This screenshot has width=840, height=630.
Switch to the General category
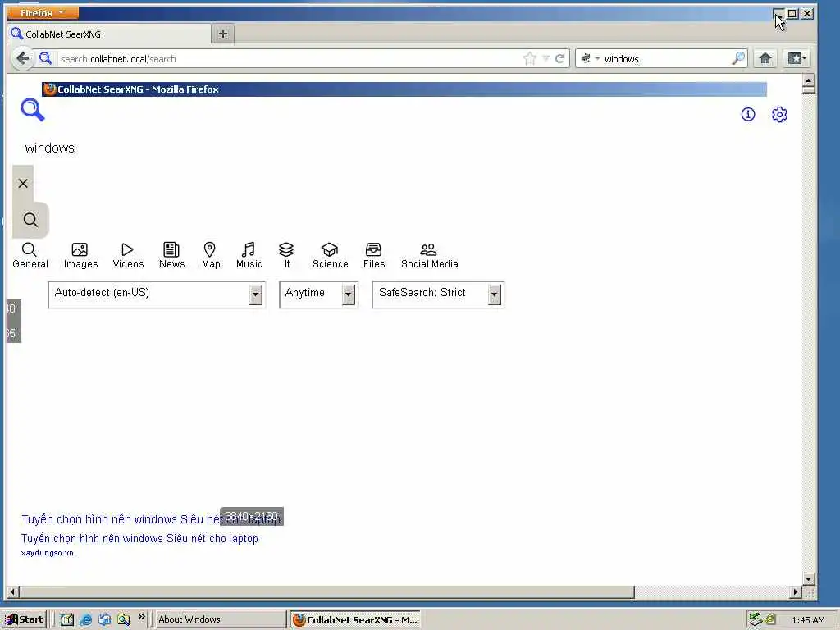point(30,256)
